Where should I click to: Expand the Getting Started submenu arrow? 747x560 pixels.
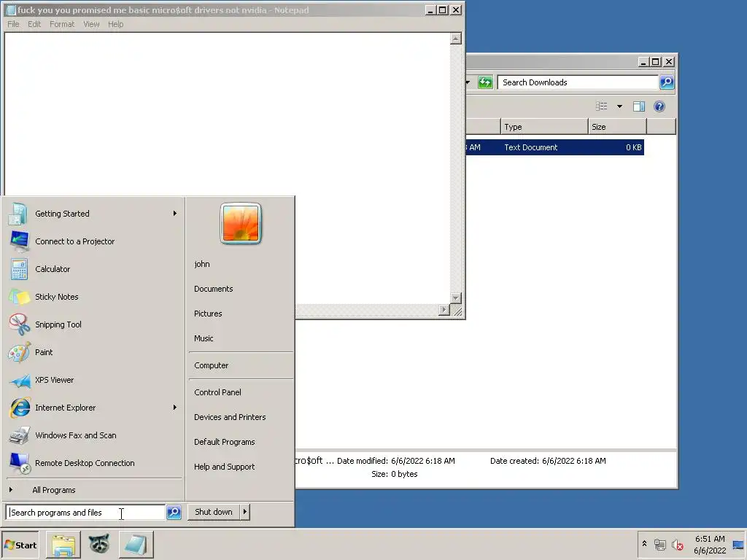coord(175,214)
